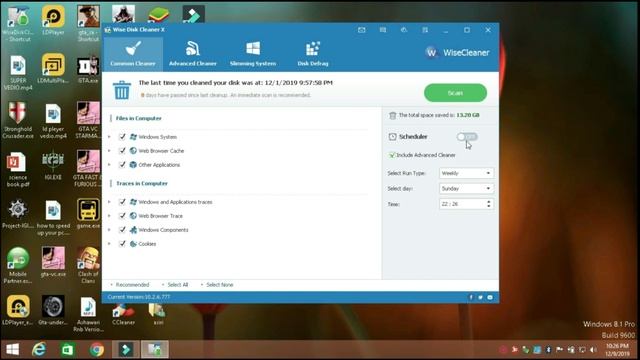
Task: Select the game.exe desktop icon
Action: point(88,213)
